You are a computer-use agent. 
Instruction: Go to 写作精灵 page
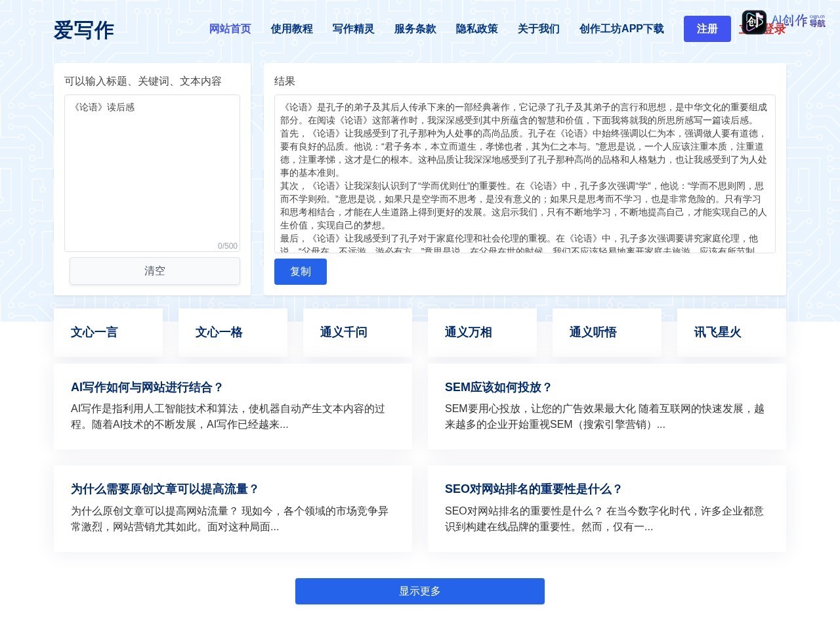pyautogui.click(x=354, y=29)
